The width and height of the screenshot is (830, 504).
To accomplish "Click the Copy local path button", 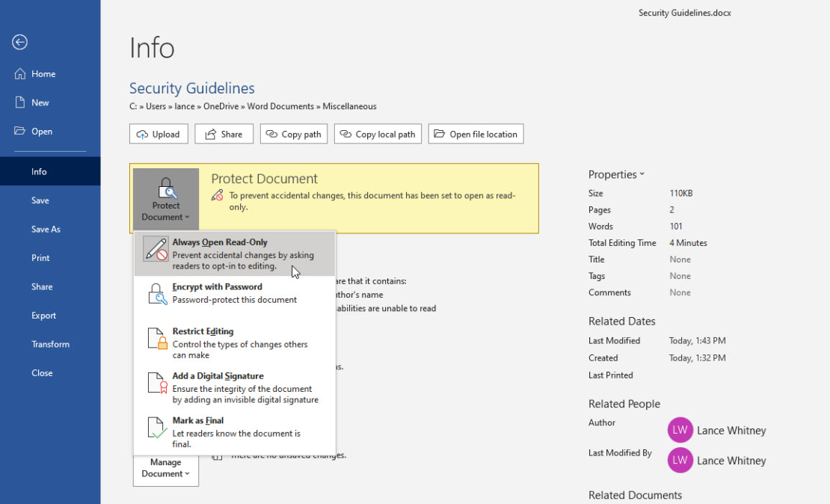I will [378, 134].
